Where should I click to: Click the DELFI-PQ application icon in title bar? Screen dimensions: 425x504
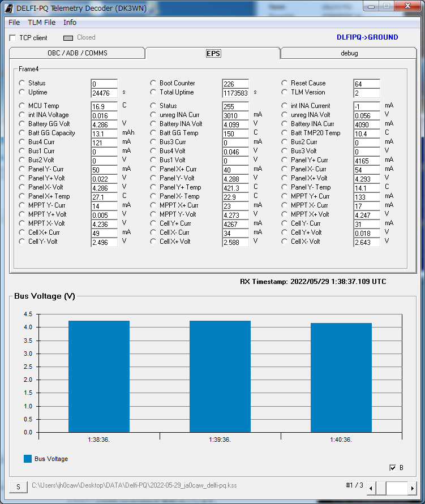(x=9, y=8)
